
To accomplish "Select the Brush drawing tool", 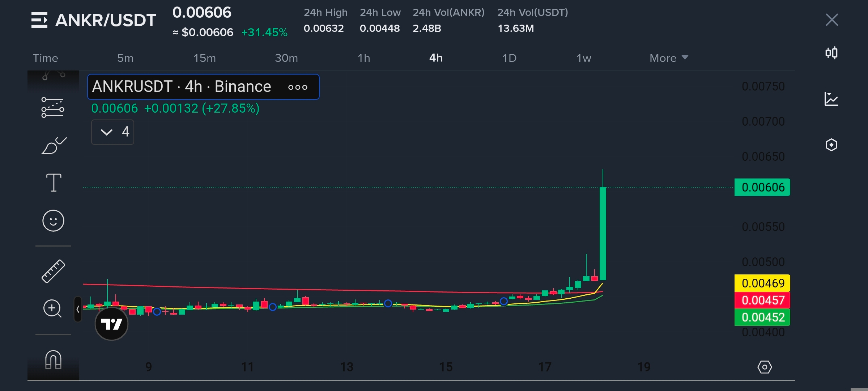I will pos(54,146).
